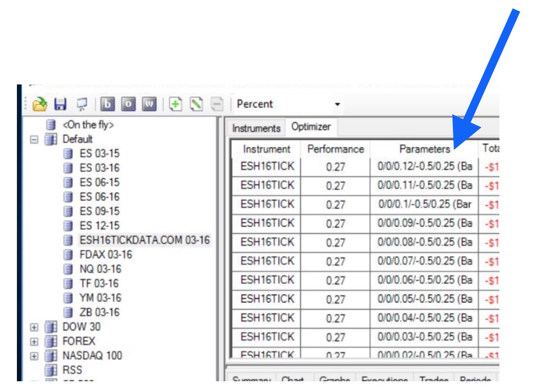544x392 pixels.
Task: Select ES 06-15 in the tree
Action: (99, 182)
